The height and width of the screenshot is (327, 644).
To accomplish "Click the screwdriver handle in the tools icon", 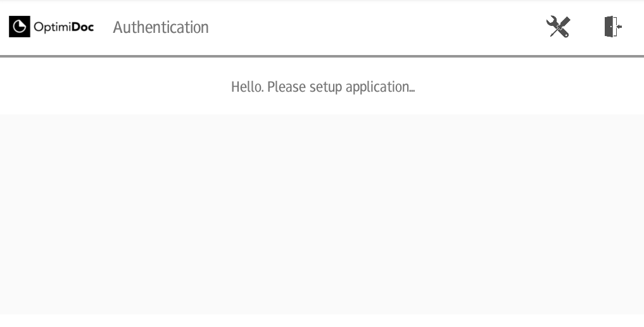I will (x=564, y=21).
